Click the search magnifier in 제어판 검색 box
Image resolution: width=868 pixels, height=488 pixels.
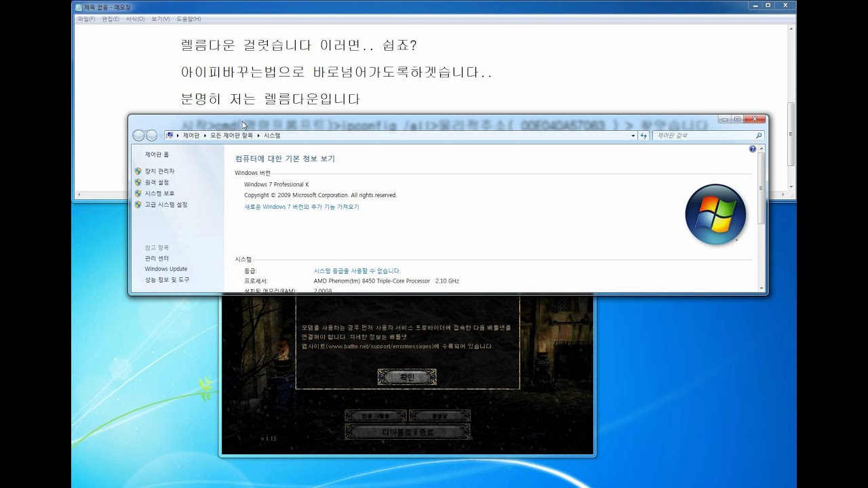759,136
